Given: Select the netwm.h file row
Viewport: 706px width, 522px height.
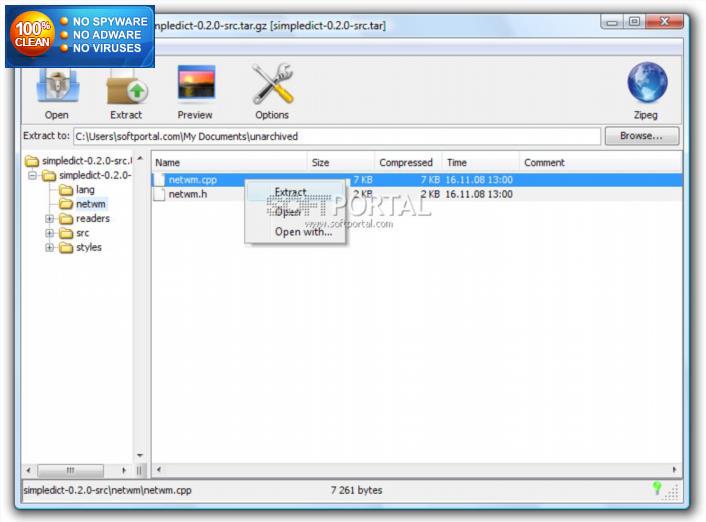Looking at the screenshot, I should pos(416,194).
